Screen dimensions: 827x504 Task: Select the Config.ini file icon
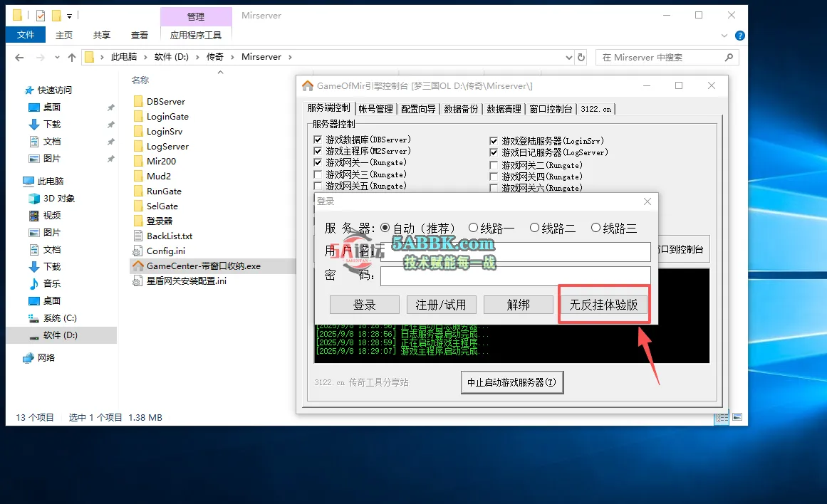pyautogui.click(x=137, y=251)
